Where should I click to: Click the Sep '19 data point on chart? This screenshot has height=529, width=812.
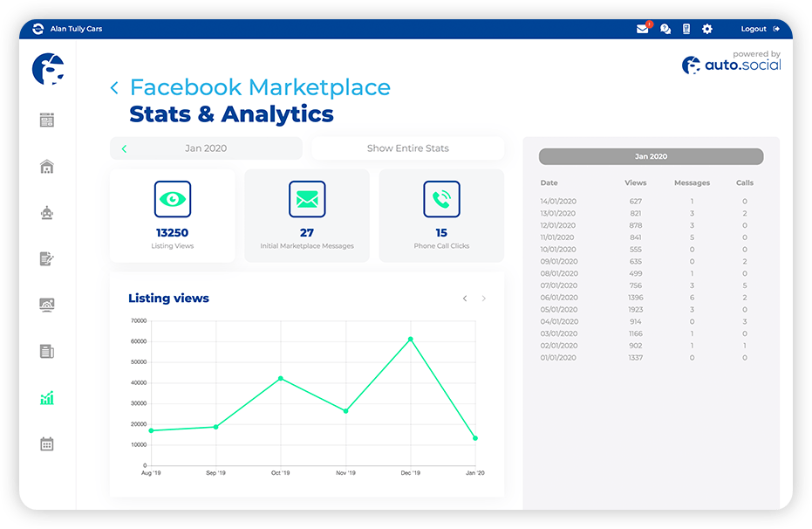(x=216, y=427)
